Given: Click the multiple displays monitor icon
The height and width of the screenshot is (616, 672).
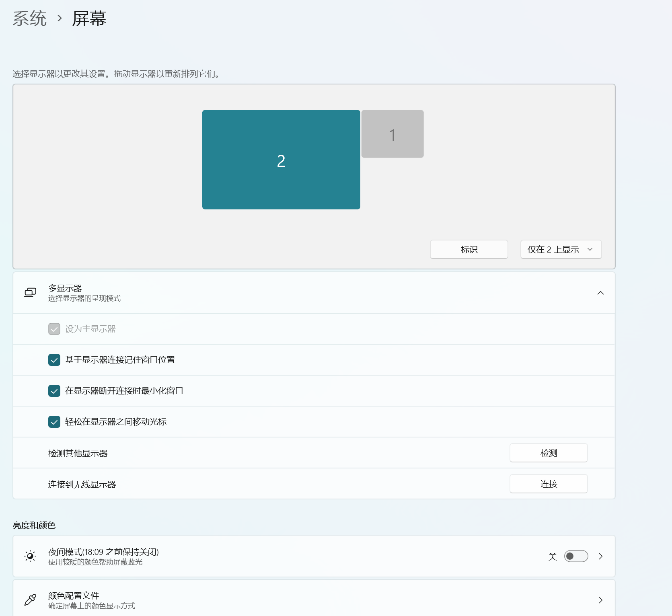Looking at the screenshot, I should pos(30,293).
